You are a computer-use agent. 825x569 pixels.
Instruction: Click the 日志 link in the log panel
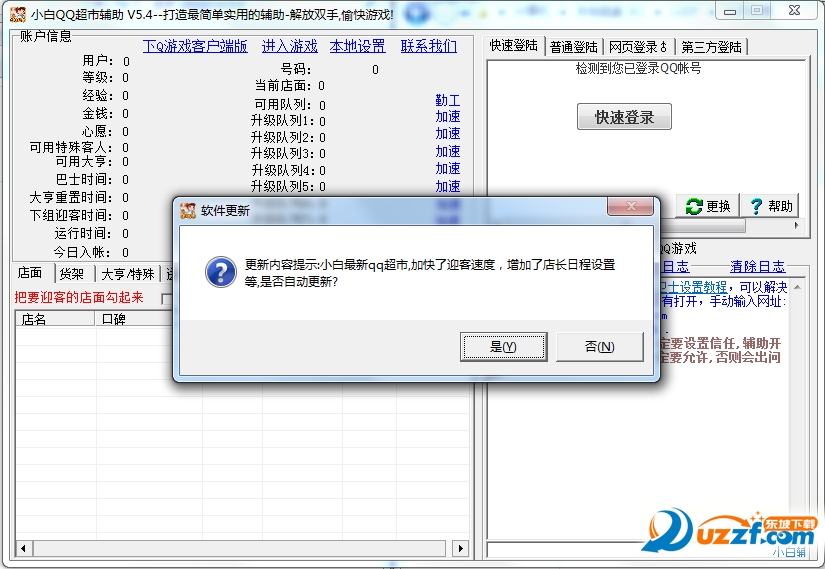[x=676, y=267]
